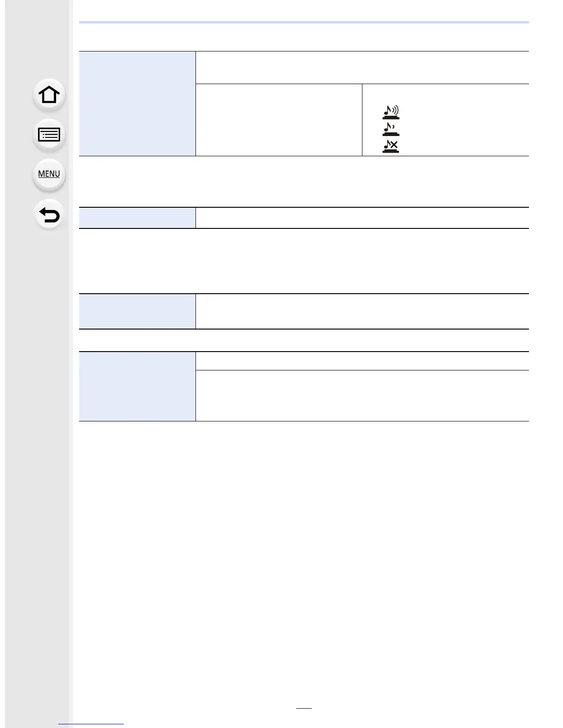Open the blue underlined link at page bottom
The width and height of the screenshot is (563, 728).
tap(92, 724)
